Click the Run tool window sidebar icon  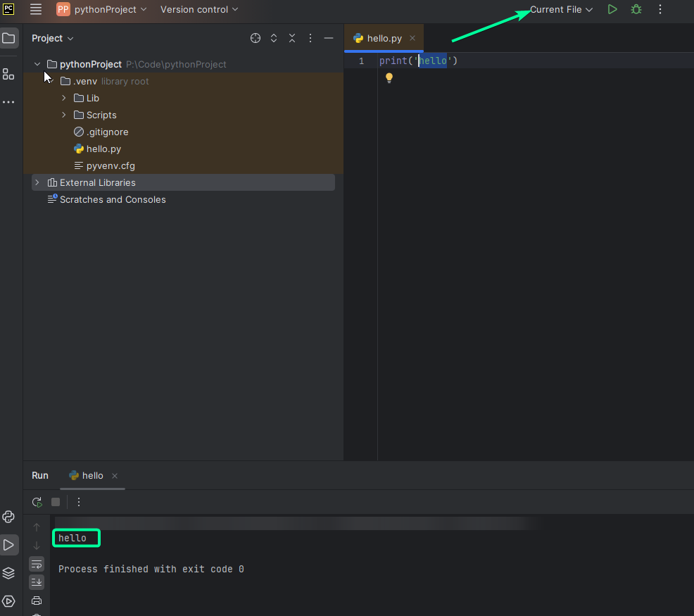coord(8,545)
